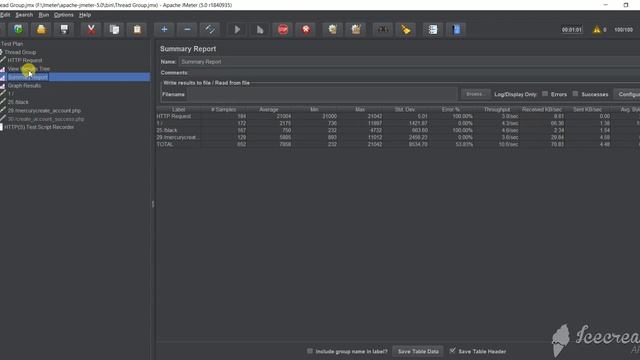
Task: Select View Results Tree in the tree
Action: 29,69
